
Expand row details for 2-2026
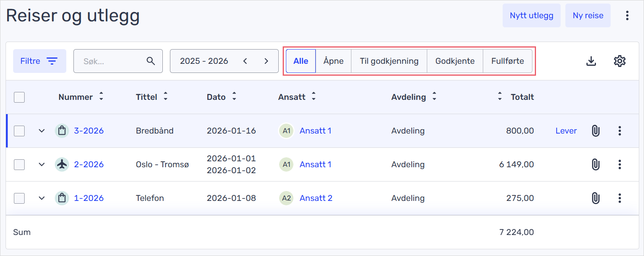42,164
